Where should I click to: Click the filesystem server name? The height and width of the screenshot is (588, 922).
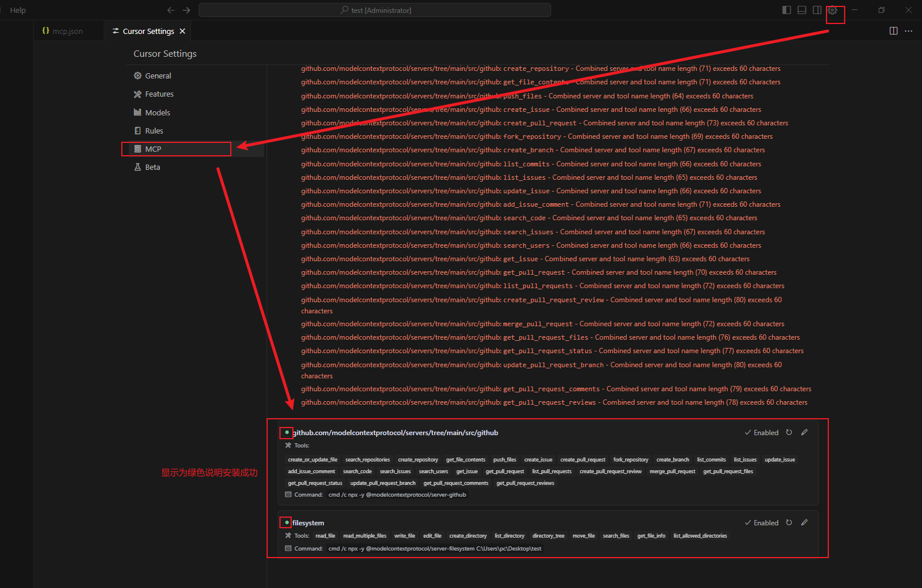coord(308,523)
